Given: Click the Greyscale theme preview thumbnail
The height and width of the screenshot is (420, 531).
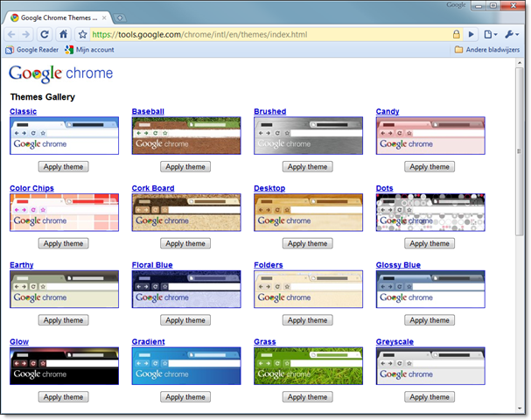Looking at the screenshot, I should pos(430,366).
